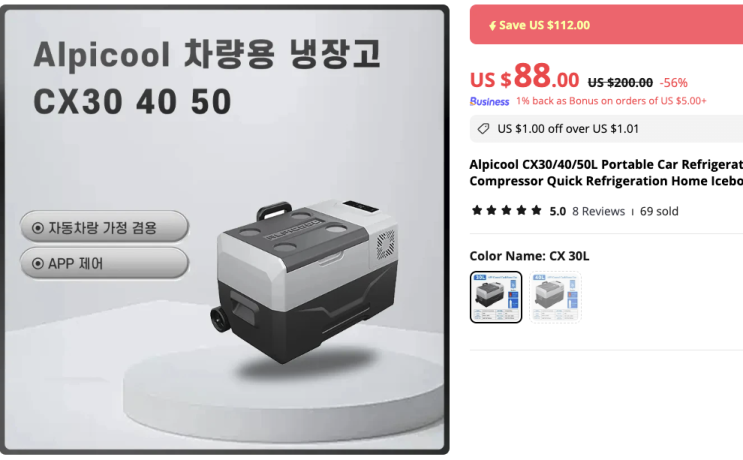Click the -56% discount label
The width and height of the screenshot is (743, 460).
tap(673, 83)
